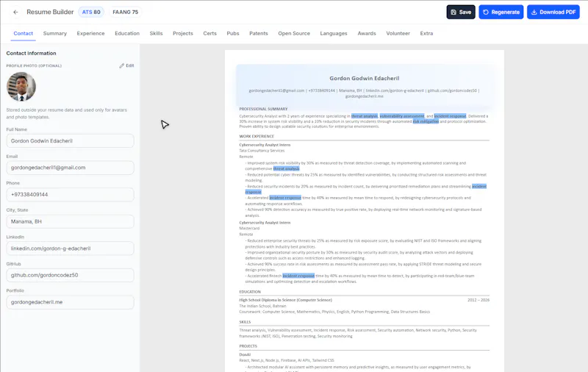This screenshot has height=372, width=588.
Task: Click the name heading in resume preview
Action: (x=364, y=79)
